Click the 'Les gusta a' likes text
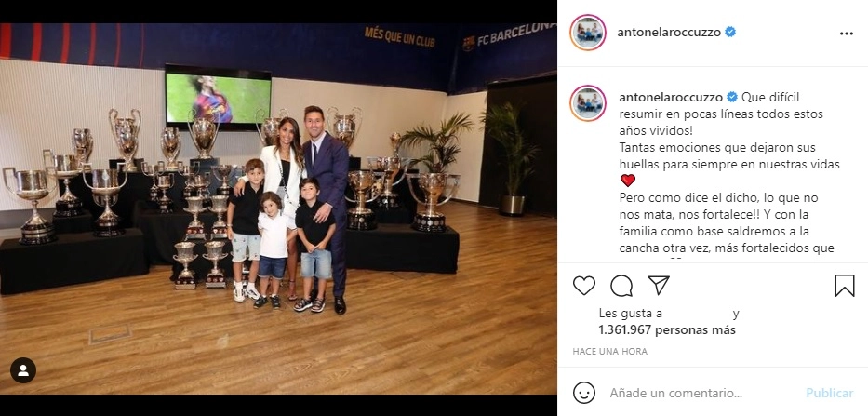 (631, 314)
